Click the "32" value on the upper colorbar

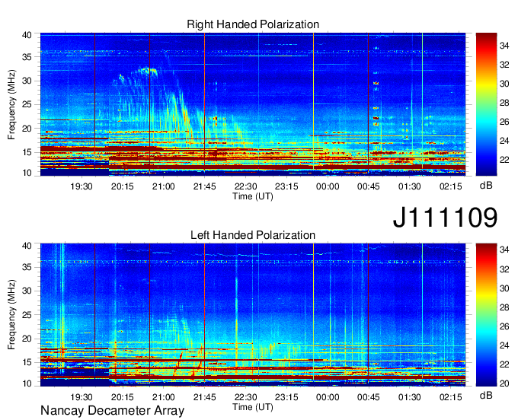(x=504, y=65)
